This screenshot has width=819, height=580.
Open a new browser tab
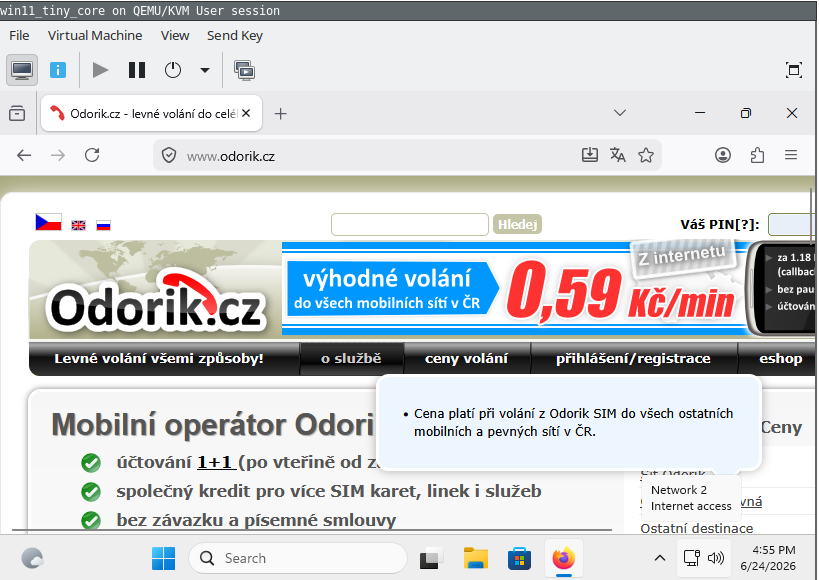coord(280,113)
